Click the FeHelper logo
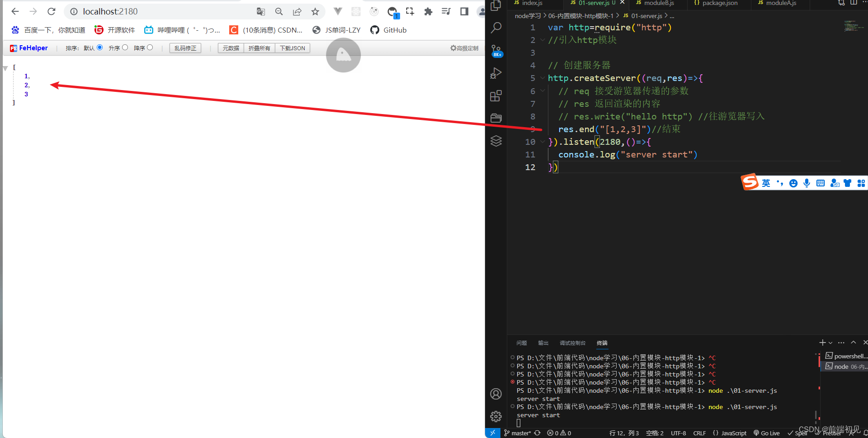The width and height of the screenshot is (868, 438). [29, 48]
